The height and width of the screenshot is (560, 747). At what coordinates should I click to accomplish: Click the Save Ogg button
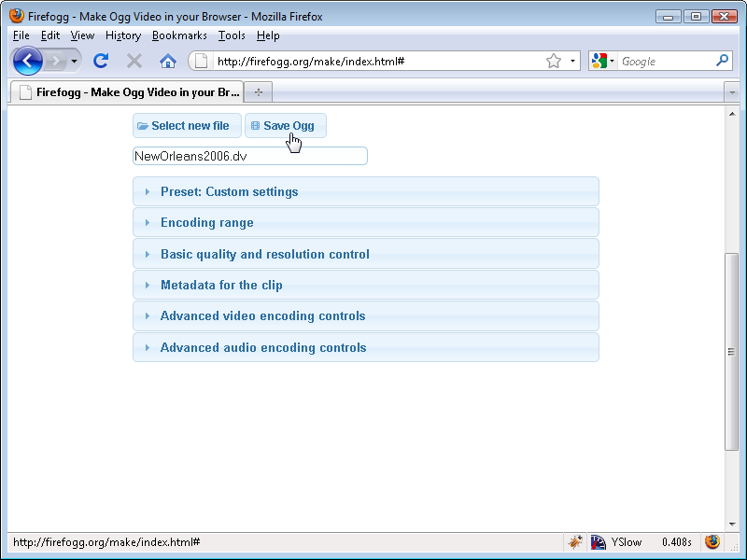click(x=286, y=126)
